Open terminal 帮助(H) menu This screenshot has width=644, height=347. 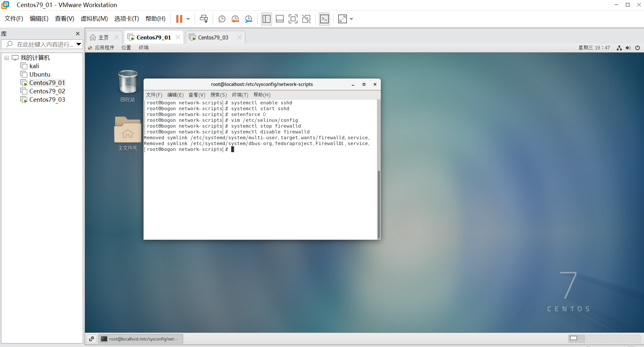[262, 95]
